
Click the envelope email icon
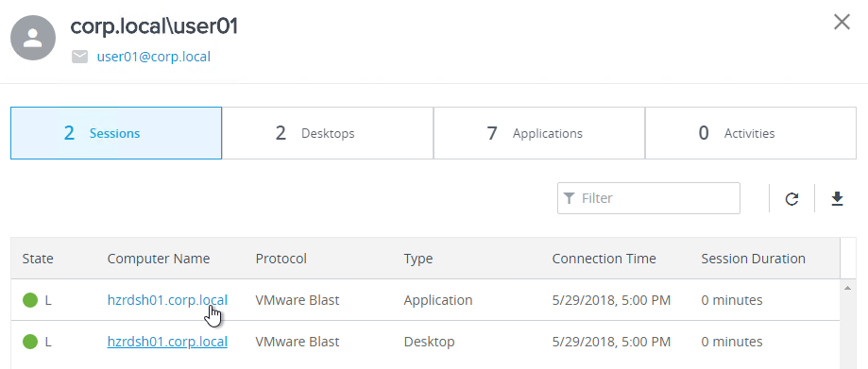[x=80, y=57]
